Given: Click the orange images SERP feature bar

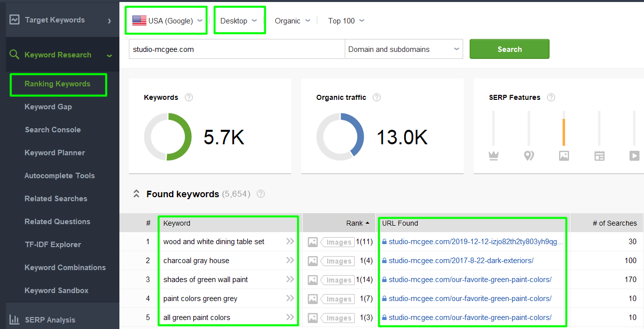Looking at the screenshot, I should click(x=564, y=132).
